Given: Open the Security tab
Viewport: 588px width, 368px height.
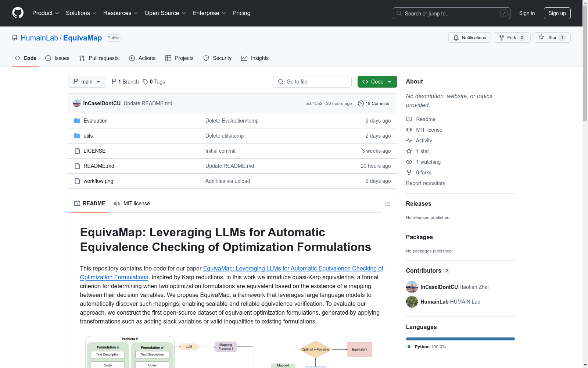Looking at the screenshot, I should pyautogui.click(x=218, y=58).
